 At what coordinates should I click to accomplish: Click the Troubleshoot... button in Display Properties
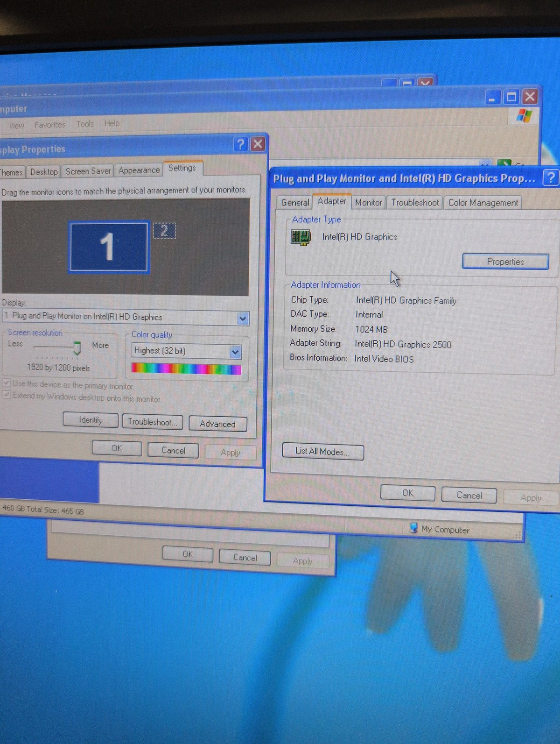[153, 422]
